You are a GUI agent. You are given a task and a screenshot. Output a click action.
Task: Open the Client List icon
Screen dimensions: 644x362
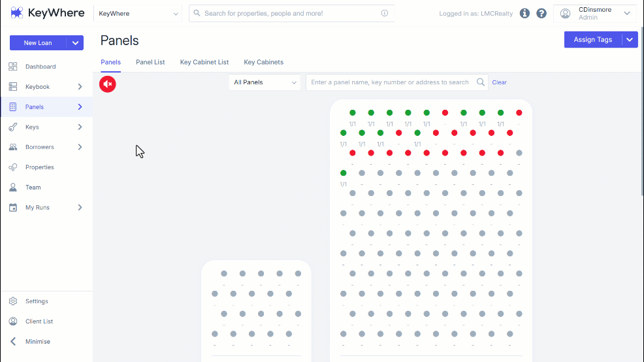pyautogui.click(x=13, y=321)
